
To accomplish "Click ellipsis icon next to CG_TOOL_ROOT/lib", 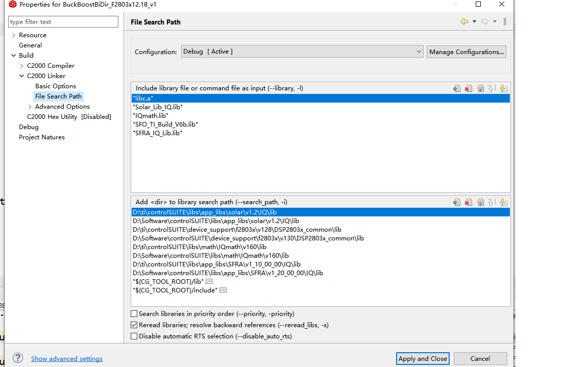I will click(209, 282).
